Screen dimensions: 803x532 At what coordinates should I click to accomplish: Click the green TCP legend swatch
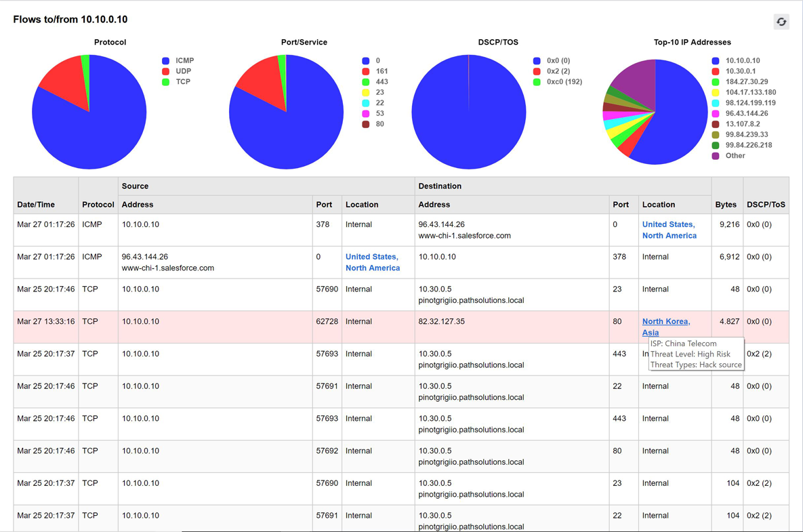tap(165, 82)
